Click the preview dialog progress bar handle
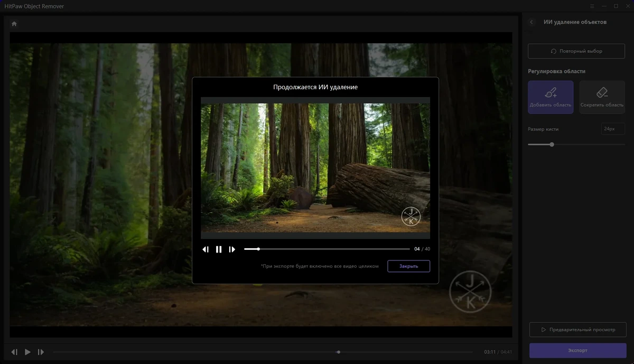Viewport: 634px width, 364px height. (x=258, y=249)
